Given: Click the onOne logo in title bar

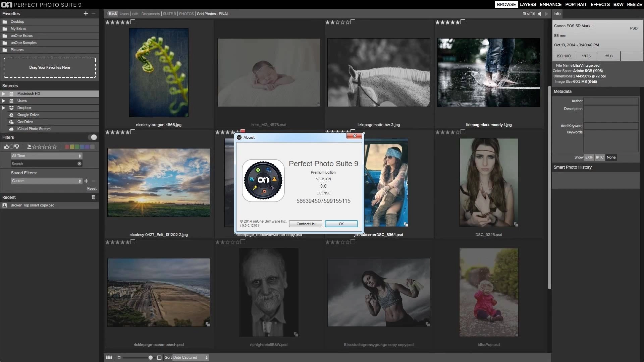Looking at the screenshot, I should pos(7,5).
